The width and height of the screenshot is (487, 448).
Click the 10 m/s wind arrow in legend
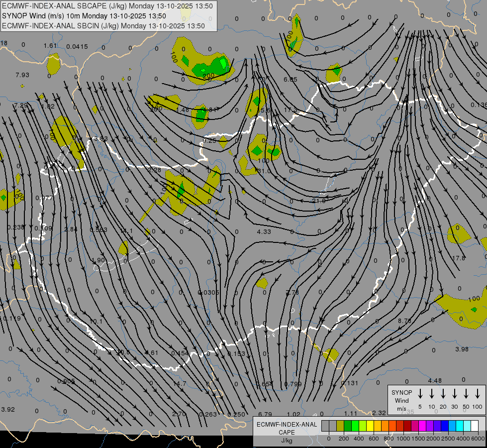(x=431, y=394)
